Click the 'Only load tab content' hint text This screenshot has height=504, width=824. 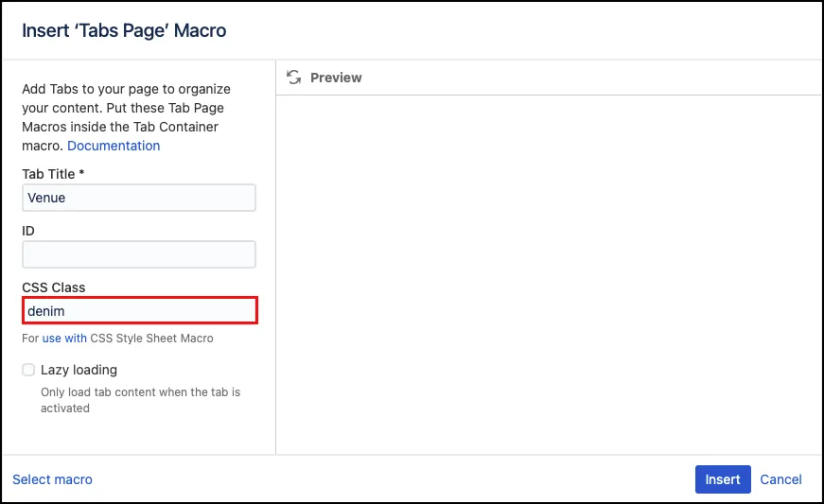click(x=140, y=400)
